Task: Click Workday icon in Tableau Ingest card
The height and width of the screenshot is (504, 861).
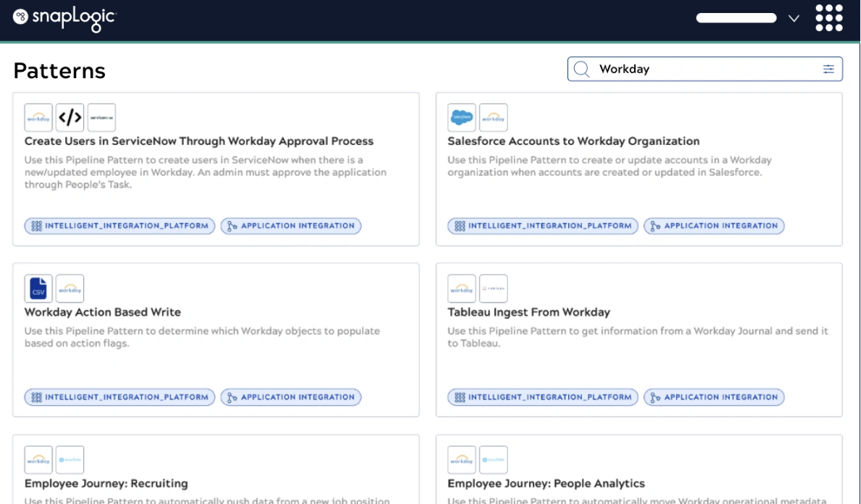Action: coord(462,288)
